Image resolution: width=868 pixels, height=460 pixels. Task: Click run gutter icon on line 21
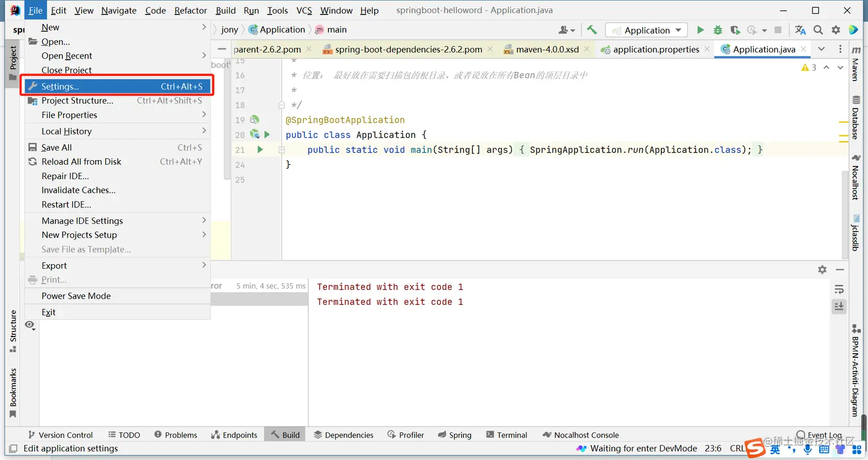coord(260,150)
